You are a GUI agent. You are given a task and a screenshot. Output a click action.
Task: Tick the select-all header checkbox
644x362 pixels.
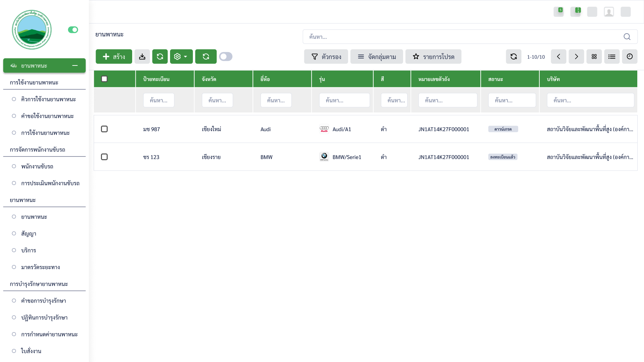104,79
